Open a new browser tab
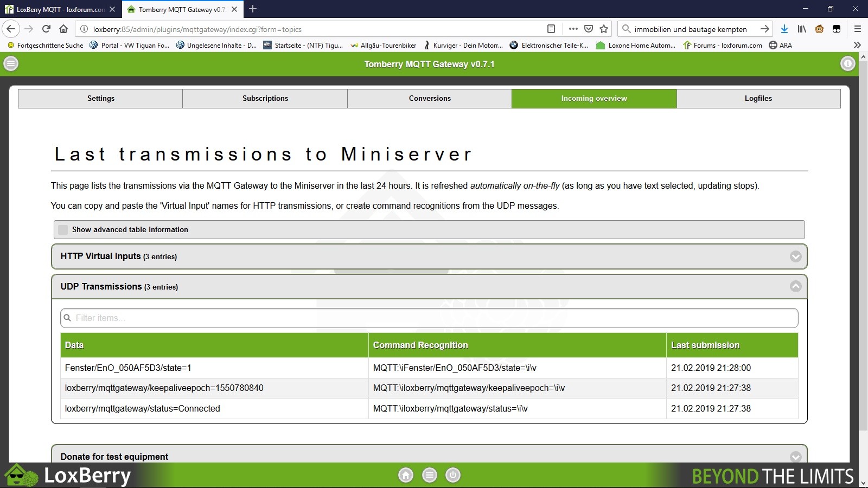This screenshot has height=488, width=868. (x=253, y=9)
